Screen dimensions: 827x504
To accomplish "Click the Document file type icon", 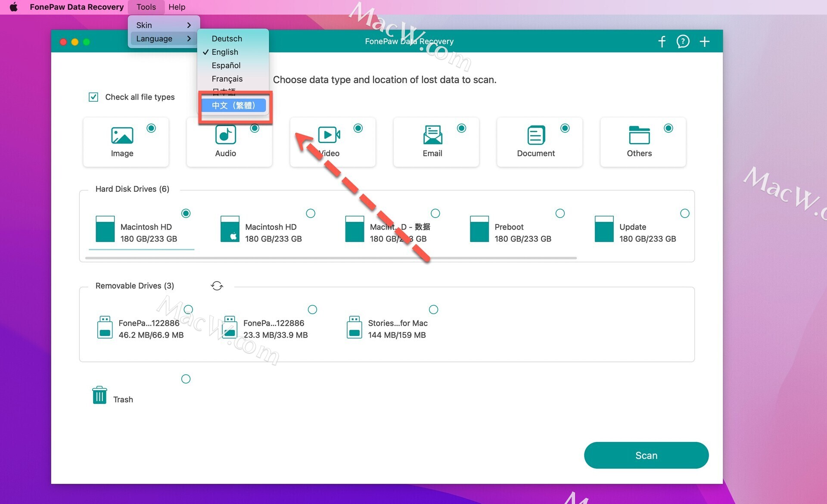I will coord(536,135).
